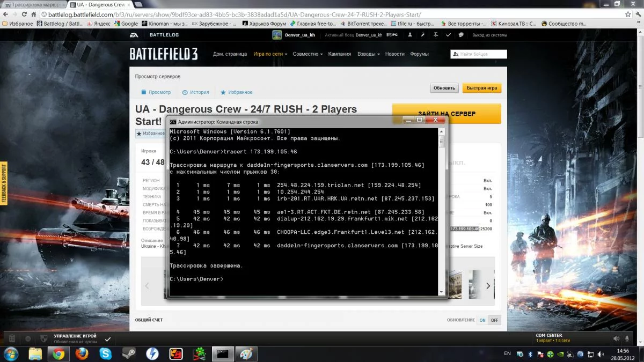This screenshot has width=644, height=362.
Task: Go to 'Дом. страница' menu item
Action: tap(230, 54)
